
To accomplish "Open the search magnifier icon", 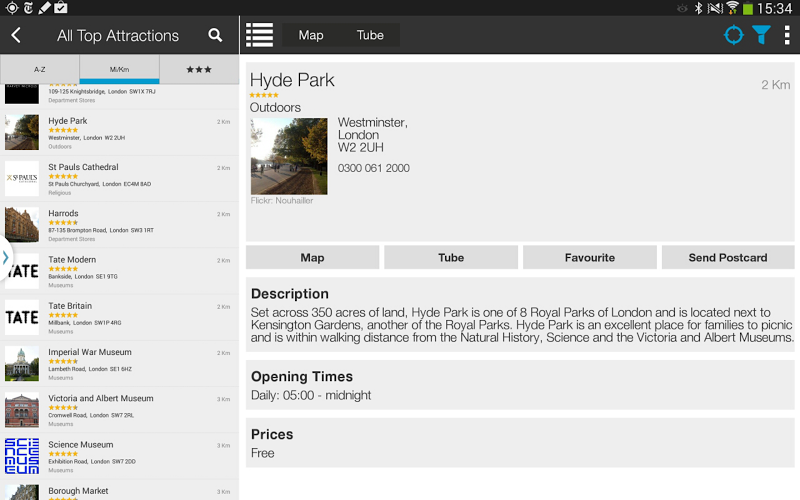I will tap(215, 35).
